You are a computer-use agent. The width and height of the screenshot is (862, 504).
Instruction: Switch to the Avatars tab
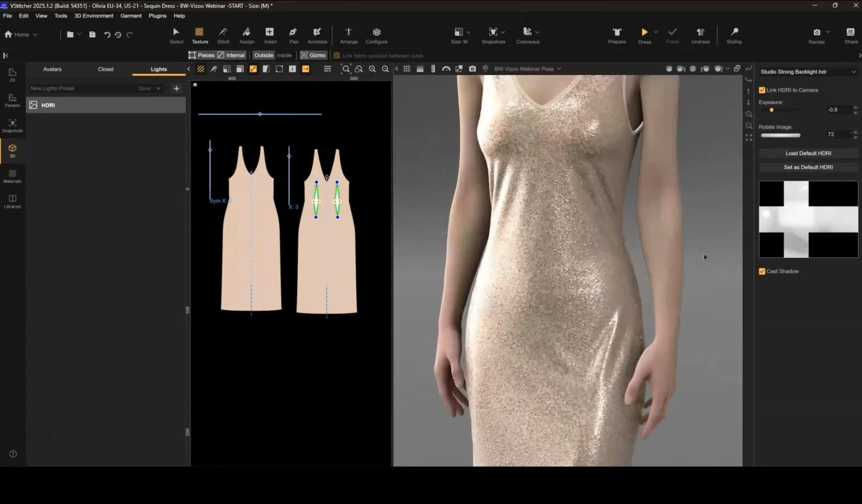(x=53, y=69)
